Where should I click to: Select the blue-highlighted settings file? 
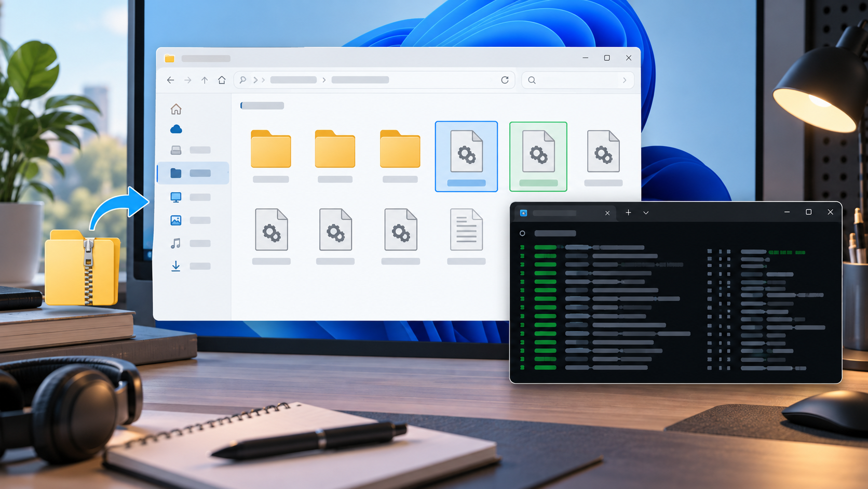point(466,156)
